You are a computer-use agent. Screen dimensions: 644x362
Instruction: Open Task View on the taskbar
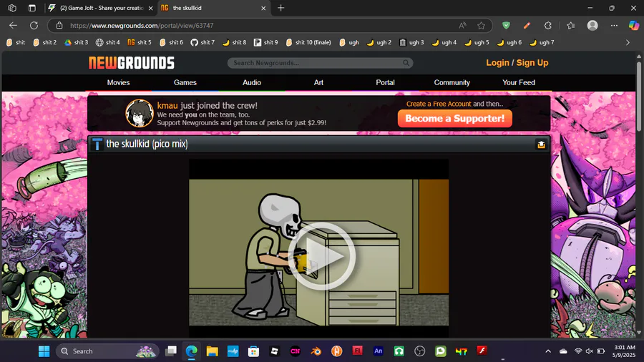pos(171,351)
